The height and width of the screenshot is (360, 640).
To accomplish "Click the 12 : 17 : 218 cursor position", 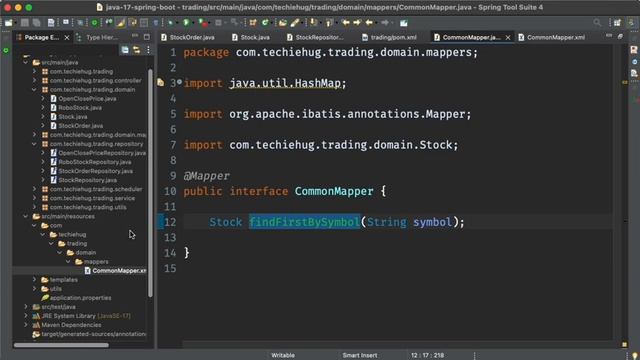I will tap(427, 356).
